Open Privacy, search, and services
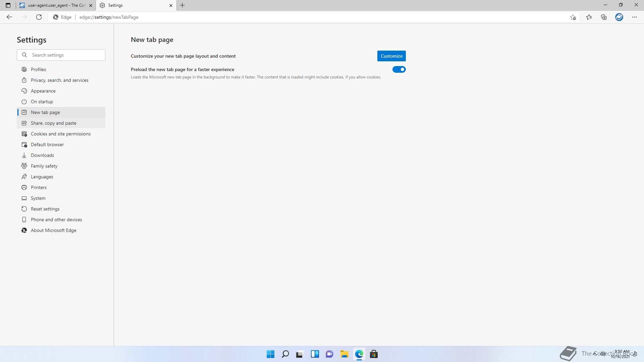 tap(61, 80)
